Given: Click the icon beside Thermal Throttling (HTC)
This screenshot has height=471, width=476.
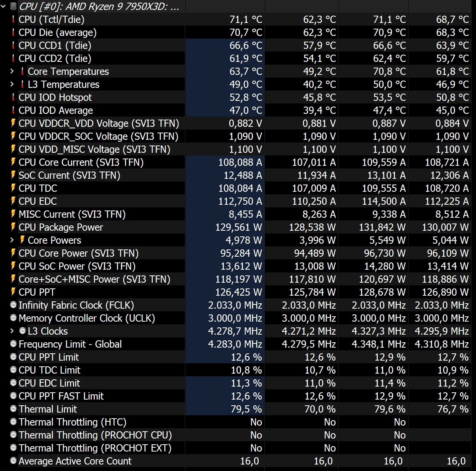Looking at the screenshot, I should tap(13, 422).
